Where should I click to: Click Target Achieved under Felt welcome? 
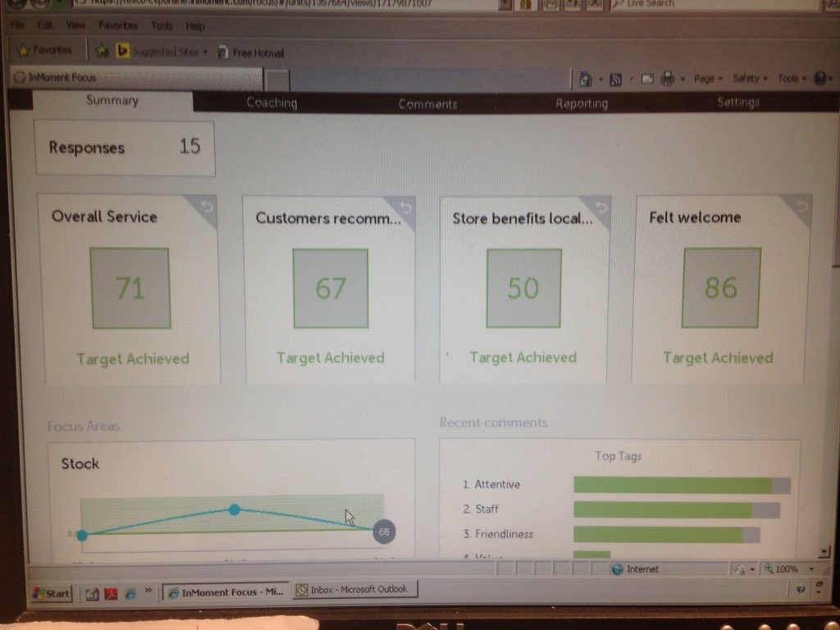718,358
